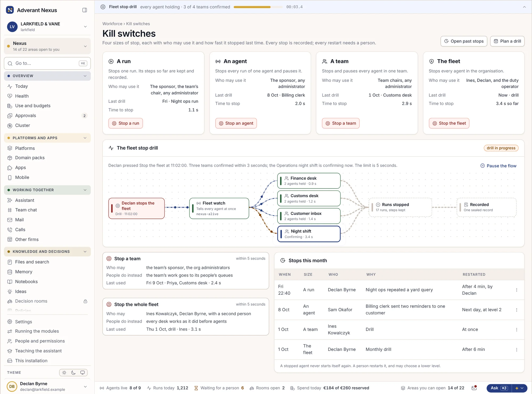Image resolution: width=532 pixels, height=394 pixels.
Task: Select the Night shift team node
Action: 309,234
